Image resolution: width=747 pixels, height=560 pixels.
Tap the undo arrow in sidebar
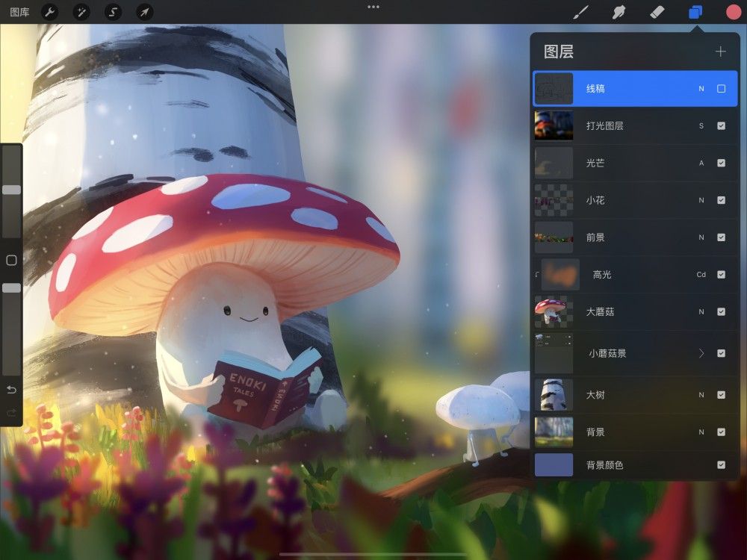click(x=10, y=389)
